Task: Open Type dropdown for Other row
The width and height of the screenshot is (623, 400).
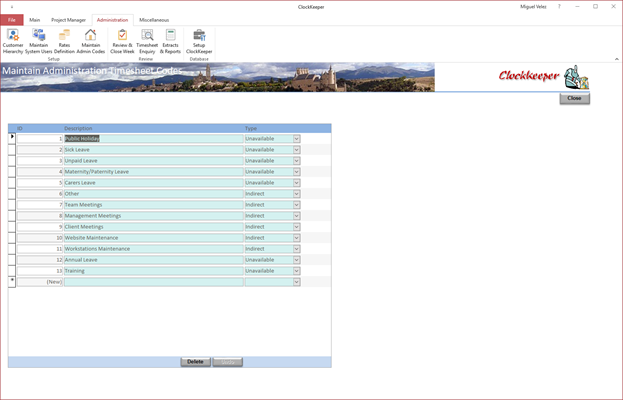Action: (296, 194)
